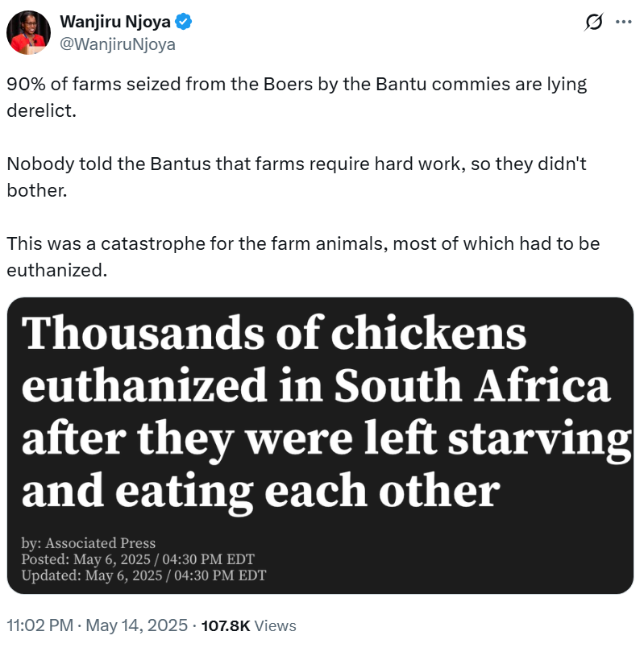Click the first paragraph of the post
The image size is (644, 648).
297,95
